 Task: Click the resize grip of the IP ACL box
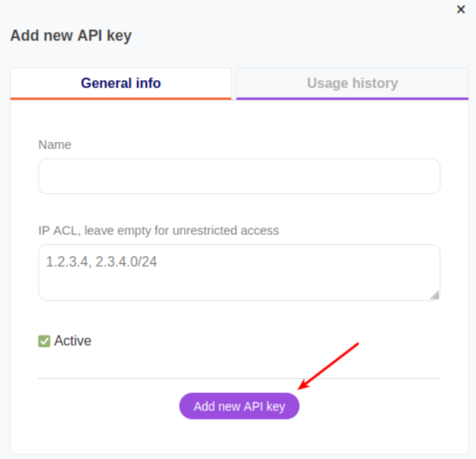pos(435,295)
